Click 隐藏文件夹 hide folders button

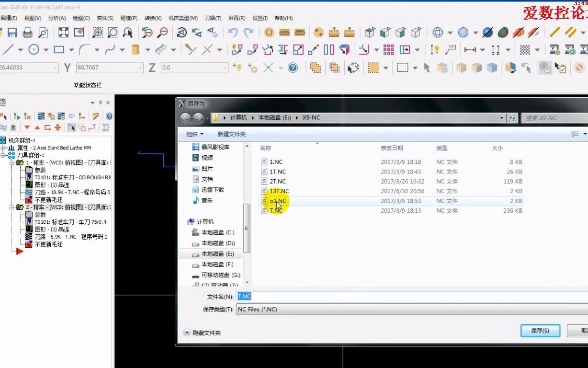(x=202, y=333)
